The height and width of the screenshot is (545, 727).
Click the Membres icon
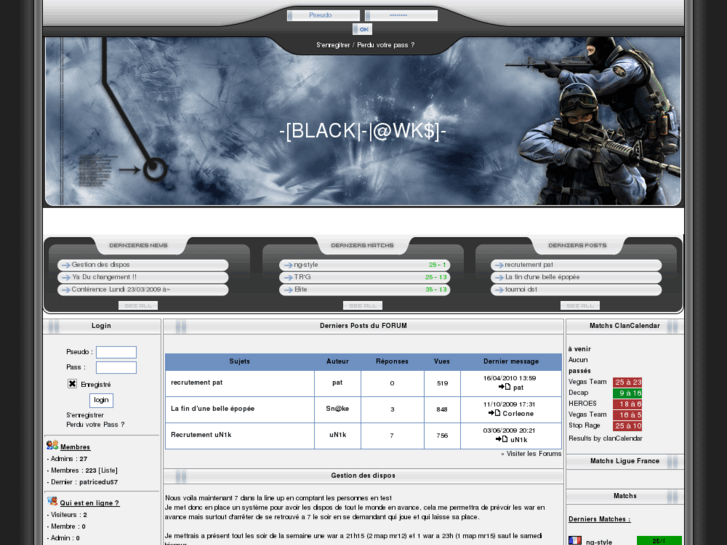(x=52, y=445)
